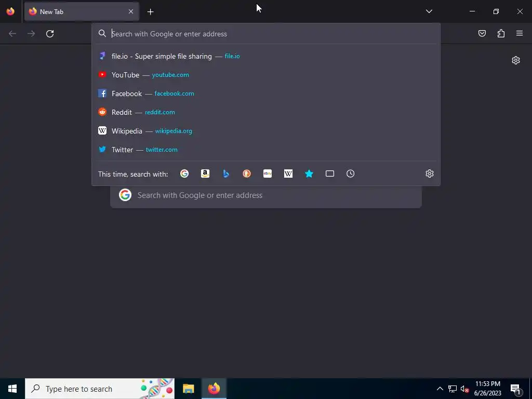
Task: Open network status tray icon
Action: point(453,389)
